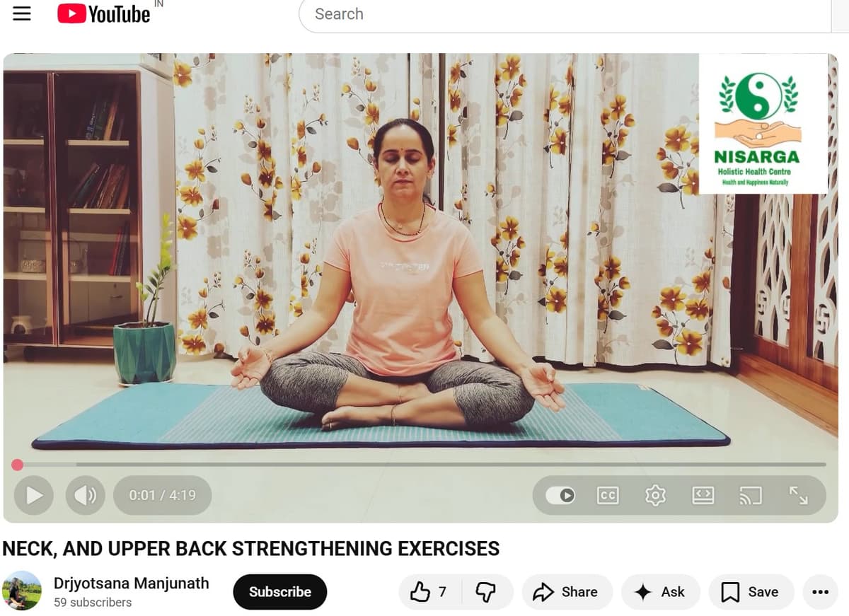The image size is (849, 616).
Task: Go to YouTube home via logo
Action: coord(104,13)
